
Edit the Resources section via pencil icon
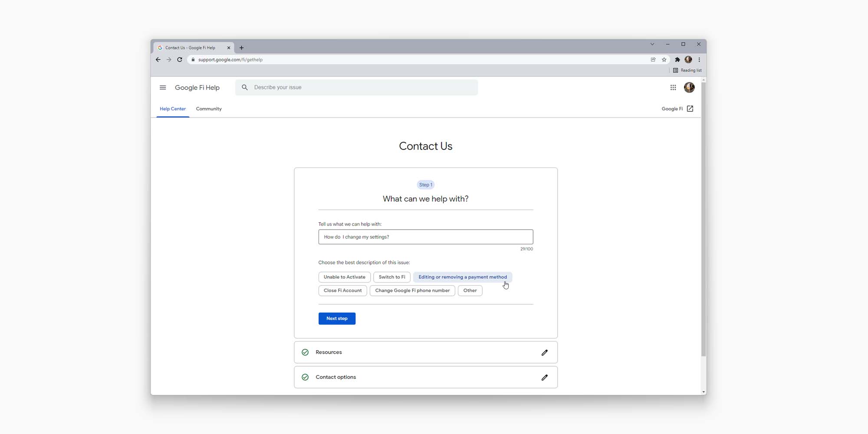coord(544,352)
